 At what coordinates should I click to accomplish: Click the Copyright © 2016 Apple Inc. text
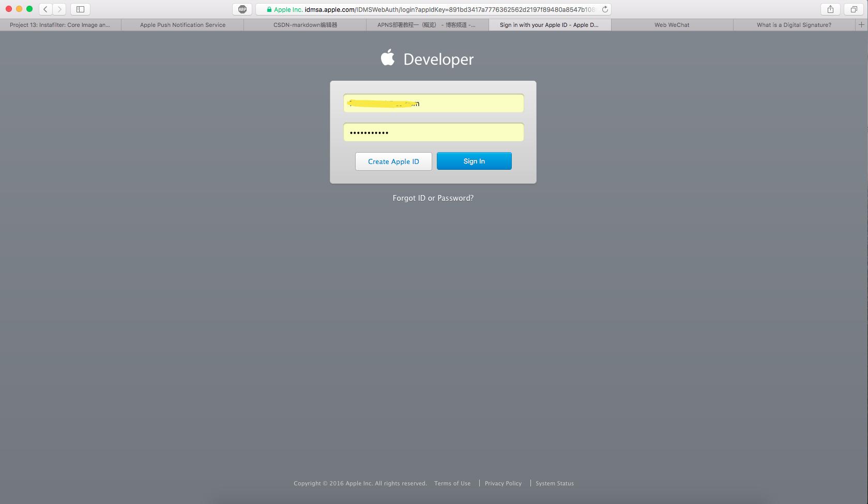[360, 483]
